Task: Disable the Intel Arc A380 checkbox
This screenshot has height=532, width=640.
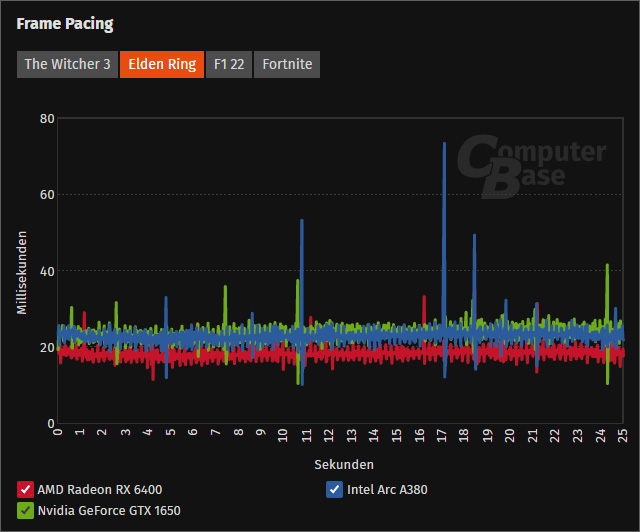Action: pyautogui.click(x=335, y=490)
